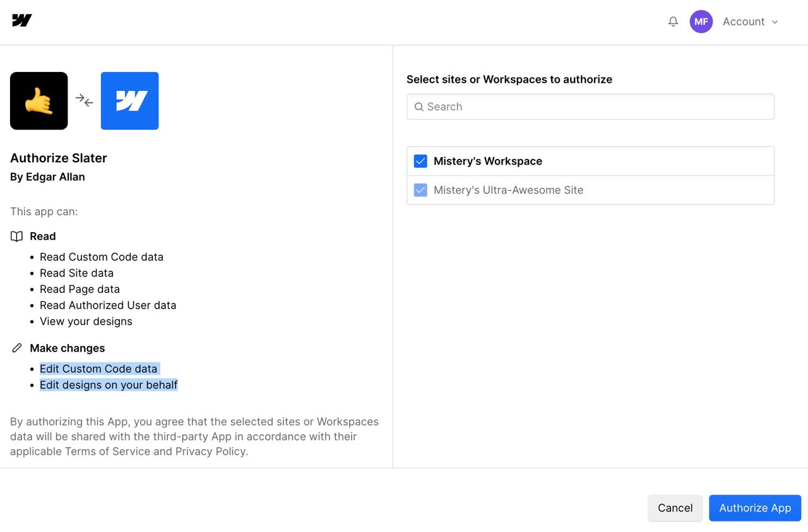This screenshot has width=808, height=532.
Task: Click the Slater hand emoji app icon
Action: (x=39, y=101)
